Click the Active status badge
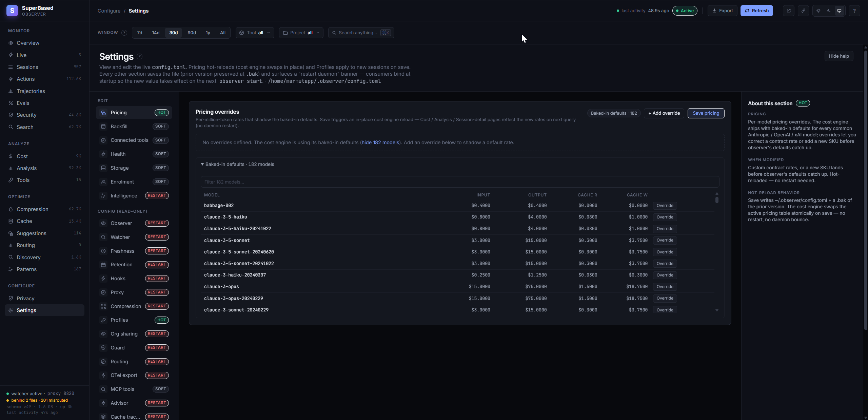 point(685,11)
